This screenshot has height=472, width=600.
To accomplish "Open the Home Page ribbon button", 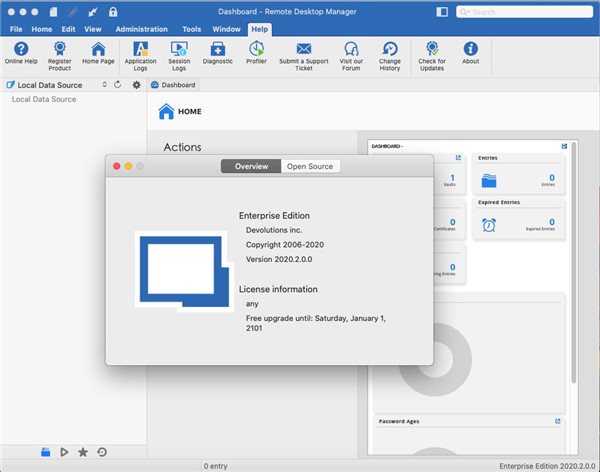I will pyautogui.click(x=98, y=53).
